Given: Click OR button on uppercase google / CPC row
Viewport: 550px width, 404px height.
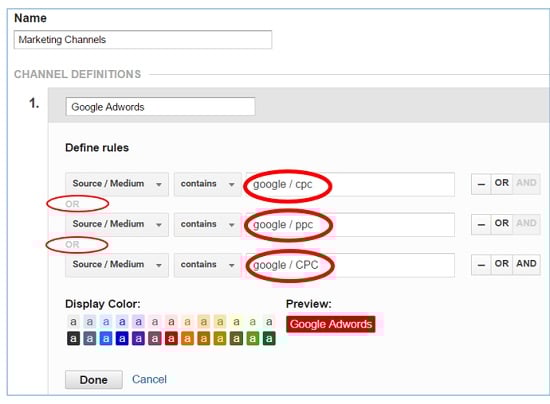Looking at the screenshot, I should coord(502,264).
